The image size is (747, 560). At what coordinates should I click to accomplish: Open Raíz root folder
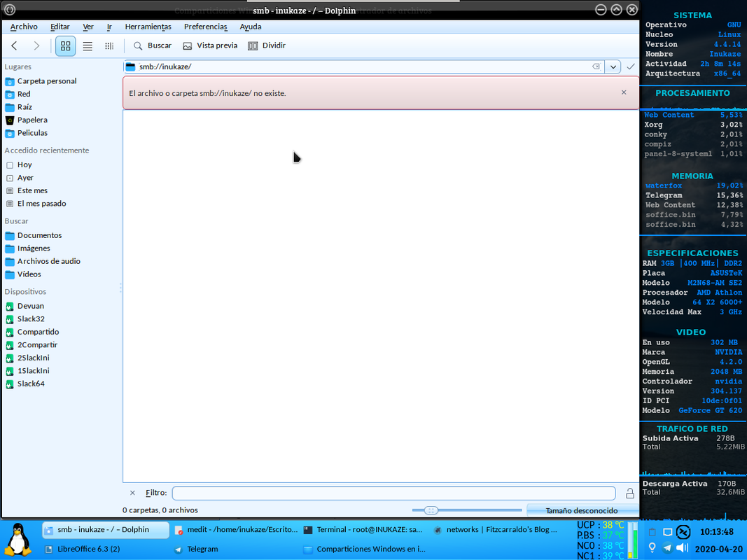pos(19,106)
